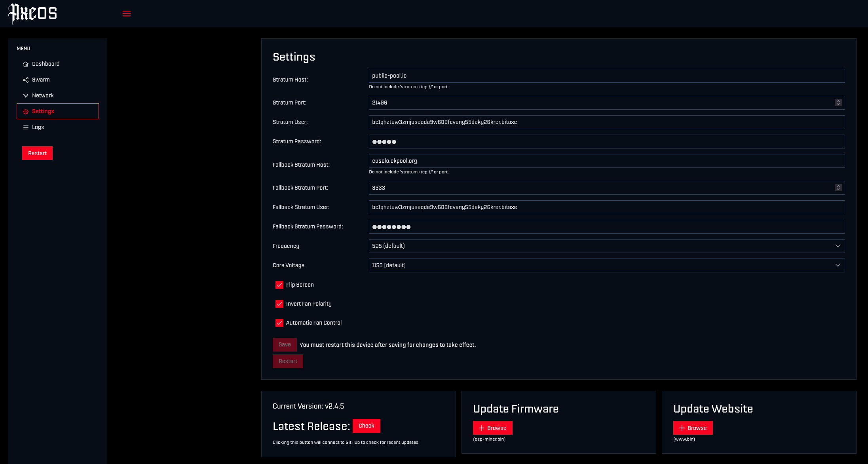Click the Settings gear icon

click(26, 112)
